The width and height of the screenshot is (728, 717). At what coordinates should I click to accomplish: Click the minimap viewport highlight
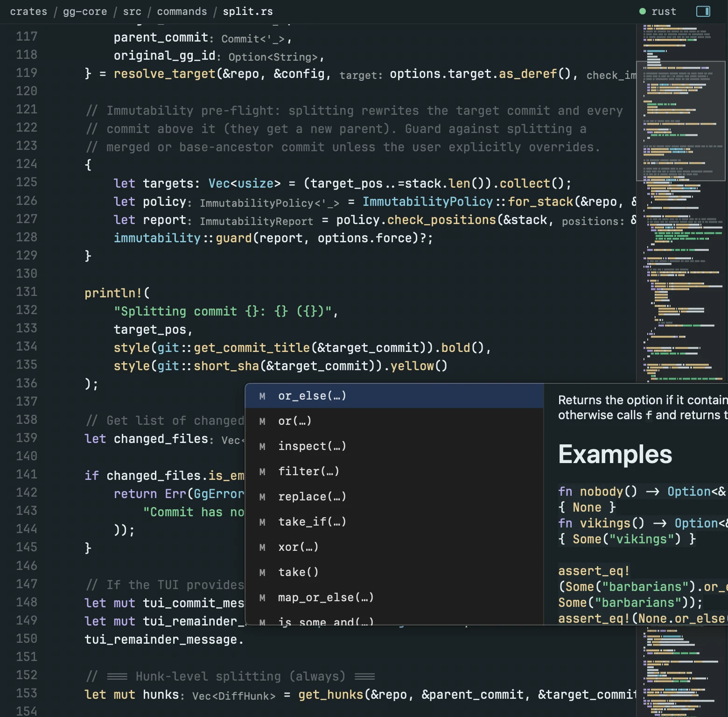pos(681,121)
